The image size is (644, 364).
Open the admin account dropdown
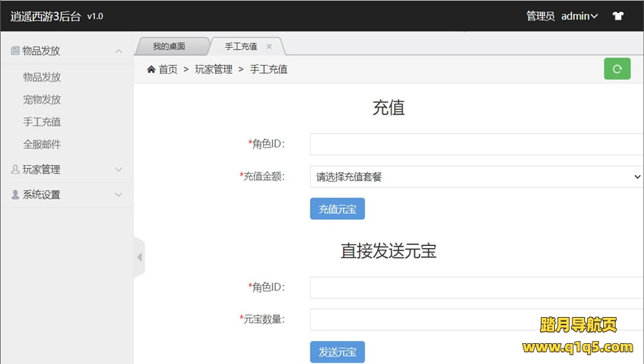point(579,16)
